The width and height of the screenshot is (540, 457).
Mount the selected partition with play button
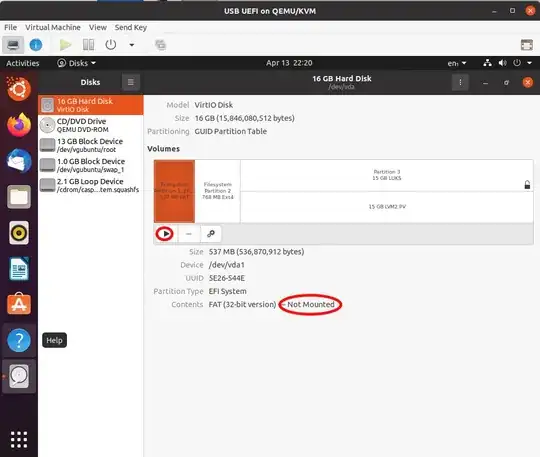(x=165, y=234)
